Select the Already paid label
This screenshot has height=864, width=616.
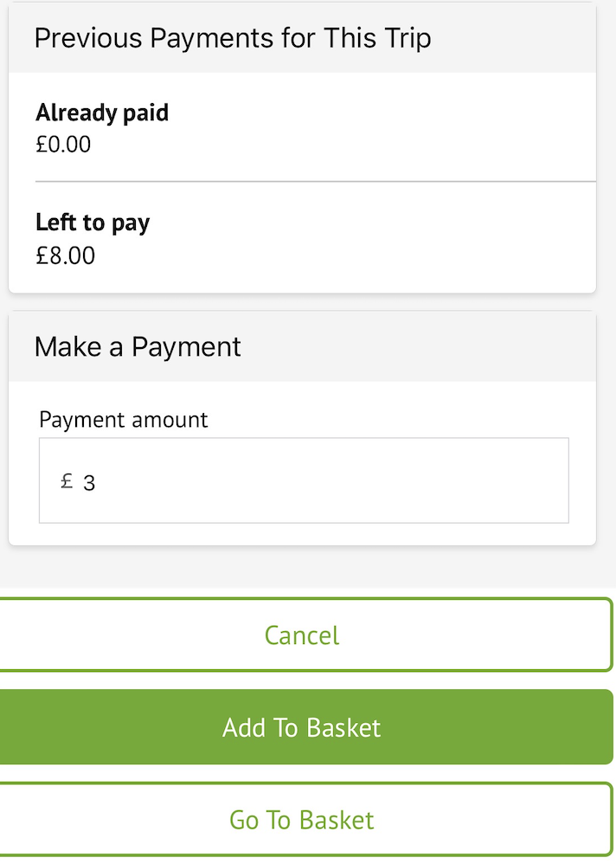(x=102, y=113)
